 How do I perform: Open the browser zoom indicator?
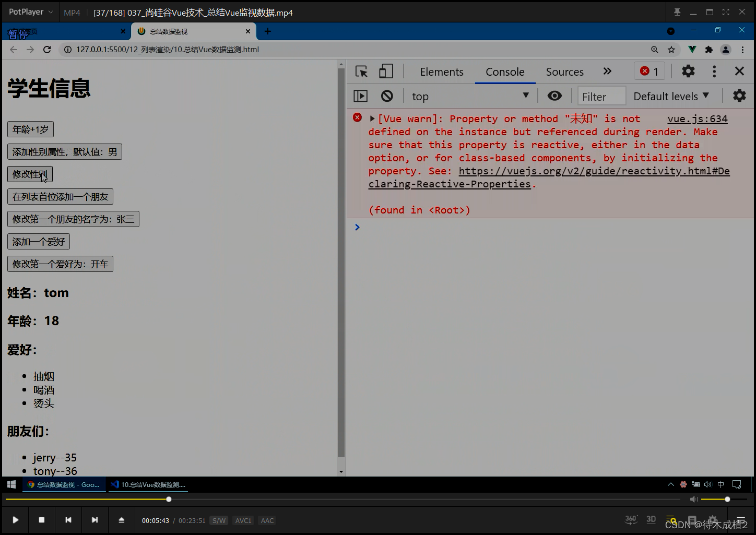click(x=654, y=50)
